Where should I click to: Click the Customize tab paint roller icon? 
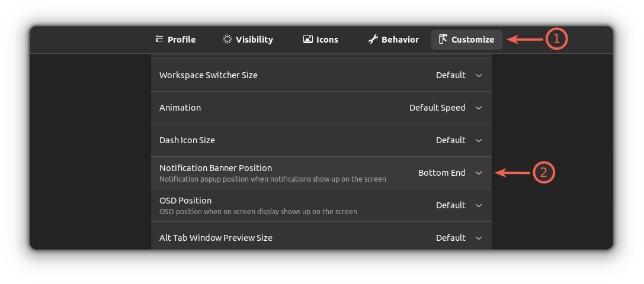[x=443, y=39]
